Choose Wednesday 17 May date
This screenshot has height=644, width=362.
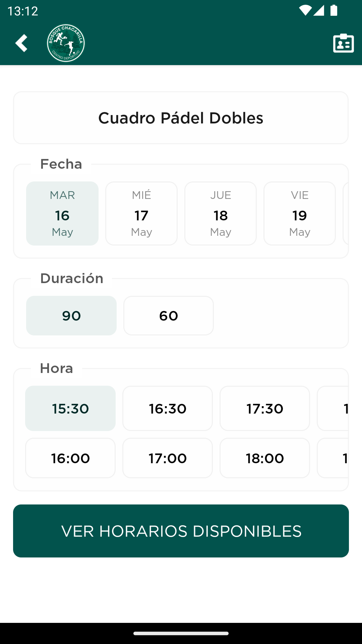coord(141,213)
